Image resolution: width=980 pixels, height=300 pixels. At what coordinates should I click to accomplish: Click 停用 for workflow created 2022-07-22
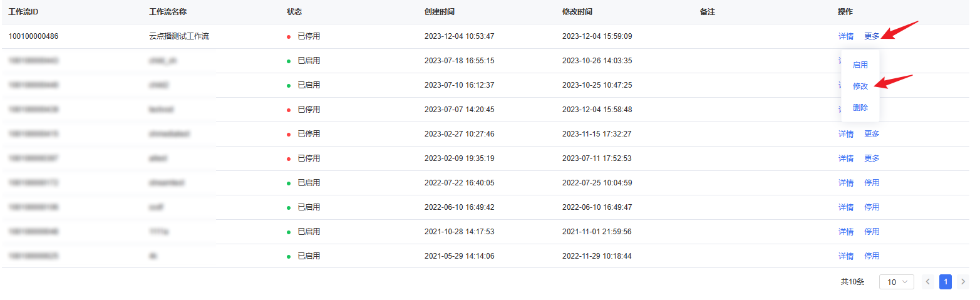(x=872, y=183)
